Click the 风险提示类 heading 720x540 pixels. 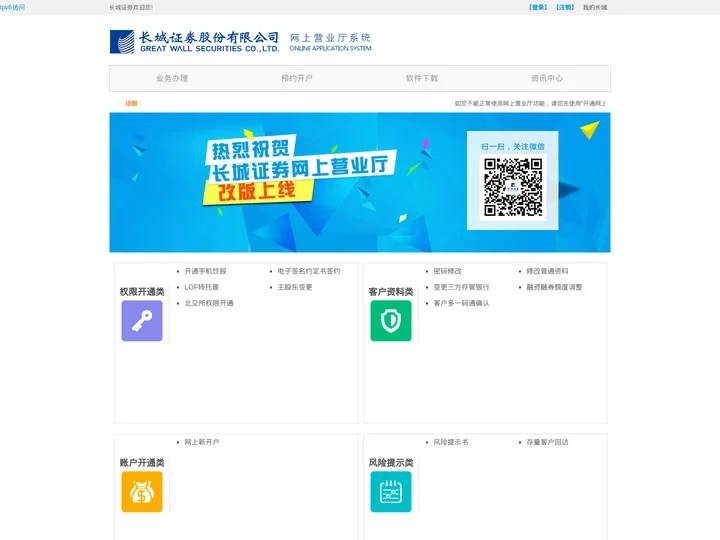coord(391,462)
